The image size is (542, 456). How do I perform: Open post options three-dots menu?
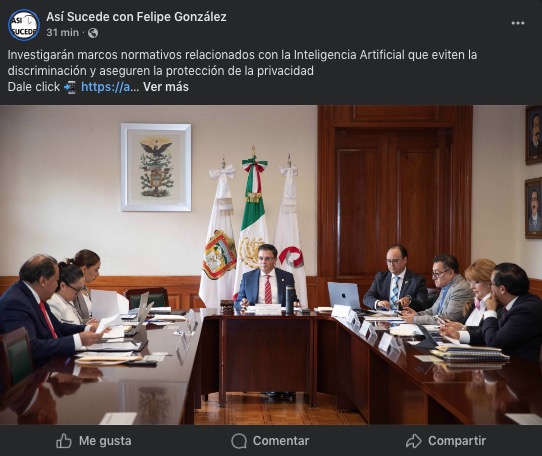(517, 23)
